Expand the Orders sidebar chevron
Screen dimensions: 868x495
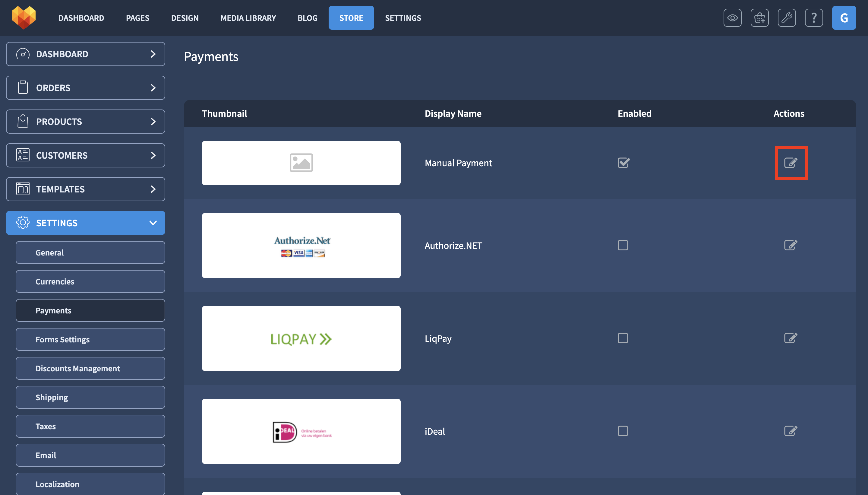point(153,88)
